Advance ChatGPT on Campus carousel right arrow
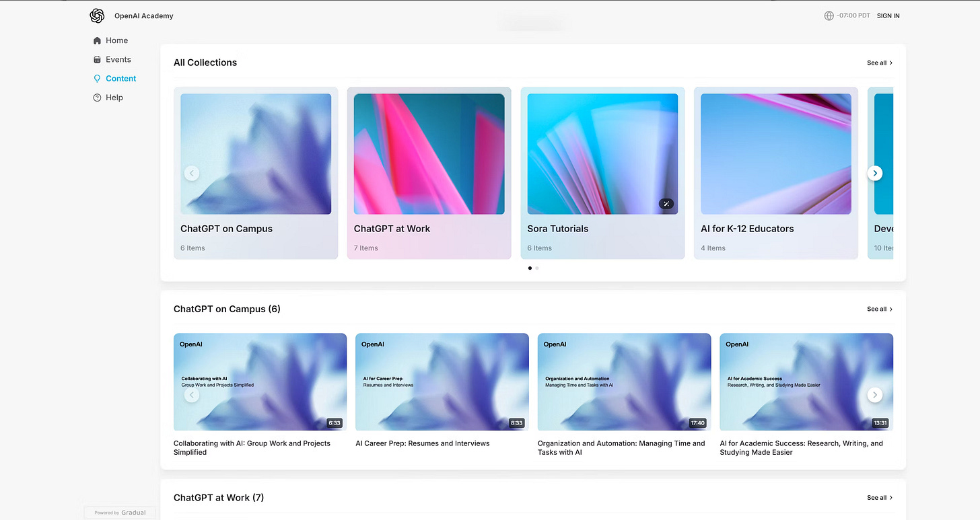This screenshot has height=520, width=980. point(875,395)
